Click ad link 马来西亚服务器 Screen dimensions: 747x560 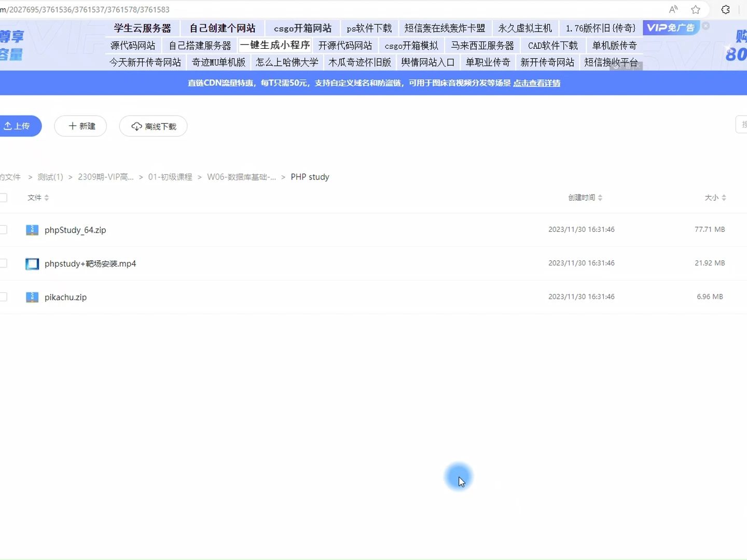pyautogui.click(x=482, y=46)
